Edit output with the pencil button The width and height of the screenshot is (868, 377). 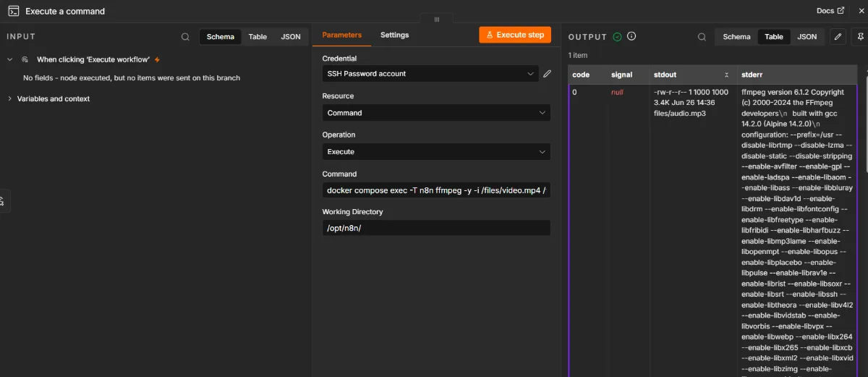click(x=838, y=36)
